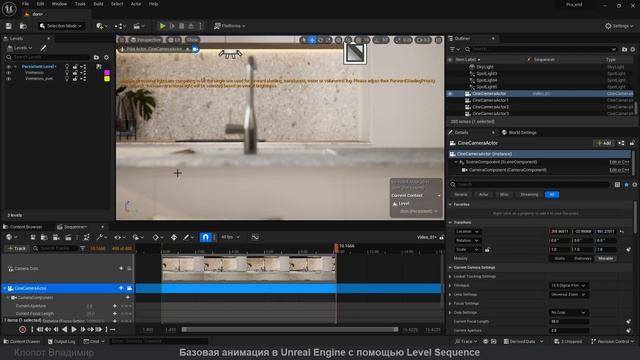Click the yellow level color swatch
The image size is (640, 360).
point(107,78)
